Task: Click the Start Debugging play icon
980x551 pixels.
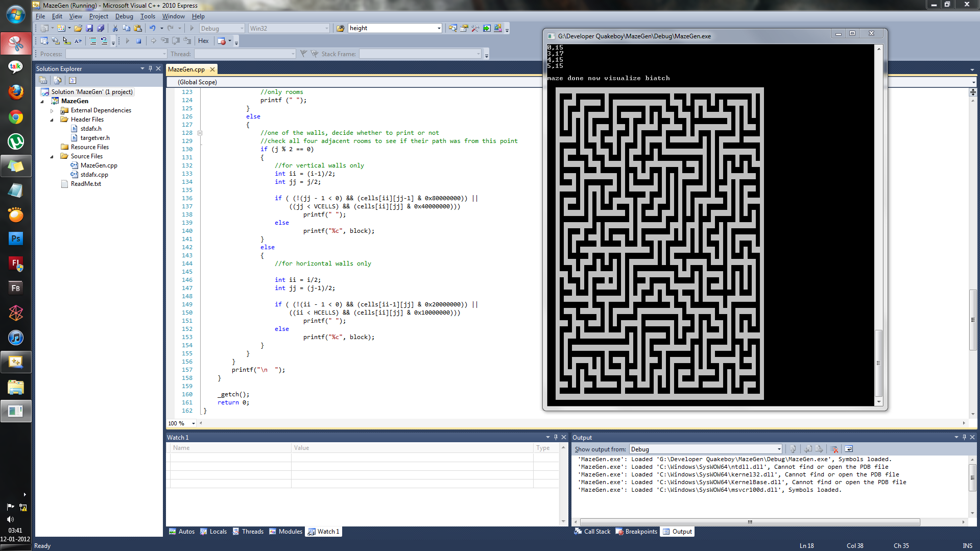Action: [192, 28]
